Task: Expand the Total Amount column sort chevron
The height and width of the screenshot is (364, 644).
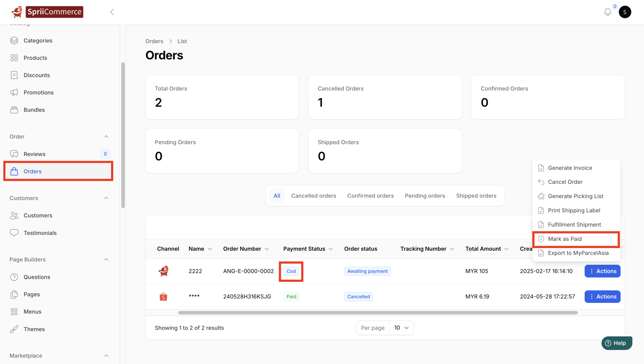Action: pyautogui.click(x=506, y=249)
